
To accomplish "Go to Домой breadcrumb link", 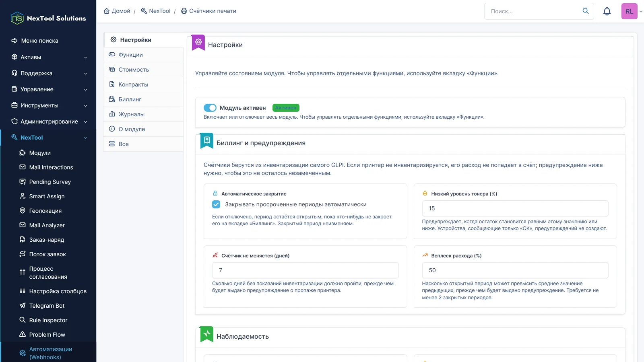I will 117,11.
